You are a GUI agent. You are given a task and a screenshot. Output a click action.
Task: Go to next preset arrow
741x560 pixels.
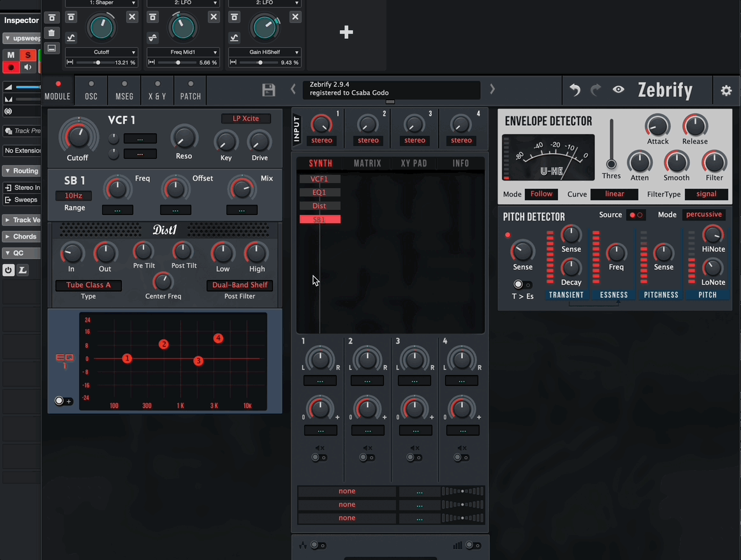(492, 89)
